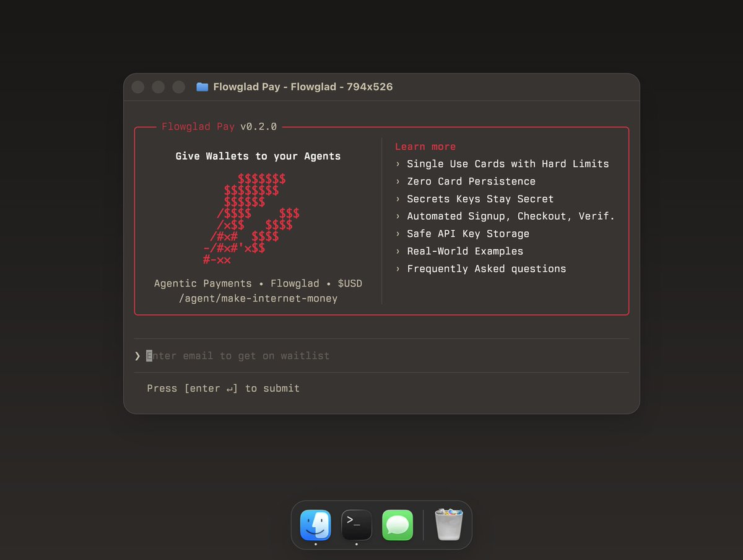Click the Flowglad Pay v0.2.0 label
The height and width of the screenshot is (560, 743).
click(x=219, y=126)
